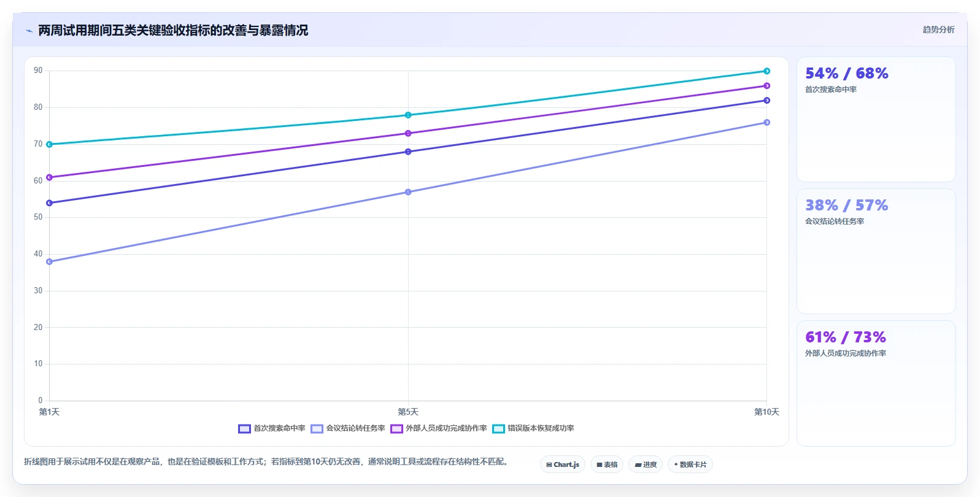Click the trend icon beside the title
Image resolution: width=980 pixels, height=497 pixels.
point(29,31)
